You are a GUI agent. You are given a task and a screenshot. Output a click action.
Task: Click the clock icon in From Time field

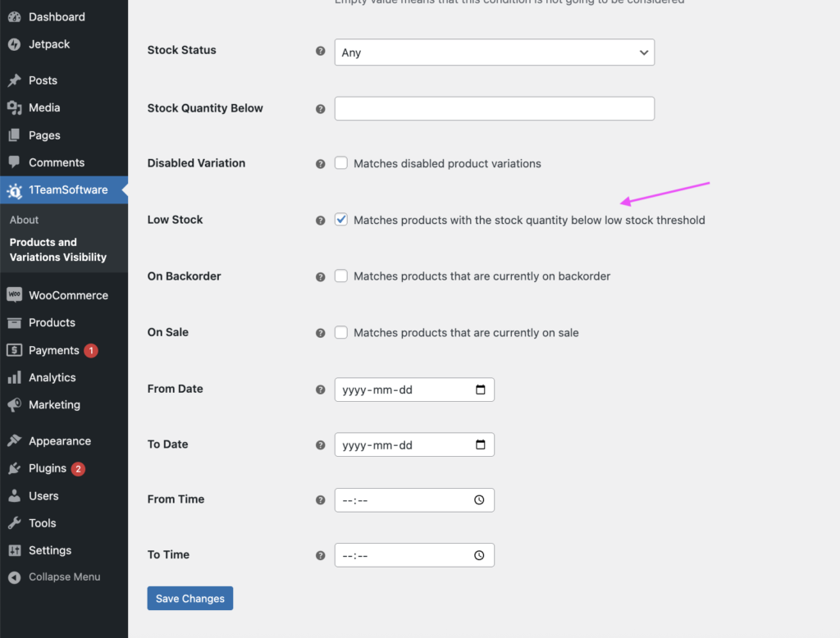click(x=480, y=500)
